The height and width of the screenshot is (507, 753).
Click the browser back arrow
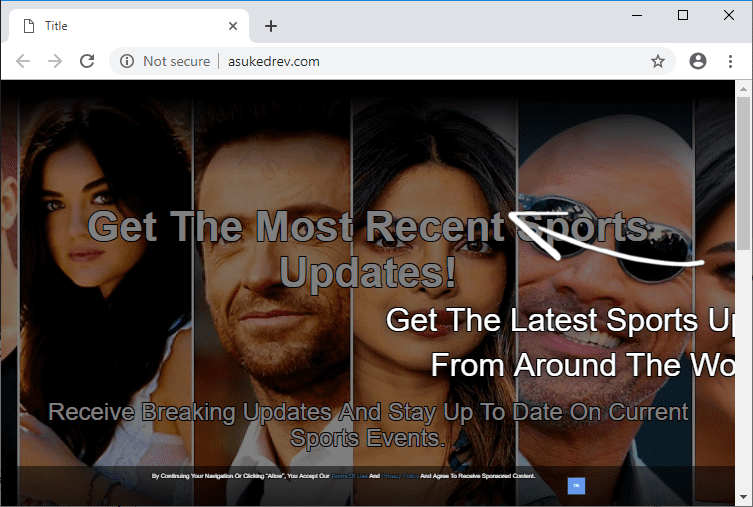click(x=23, y=61)
